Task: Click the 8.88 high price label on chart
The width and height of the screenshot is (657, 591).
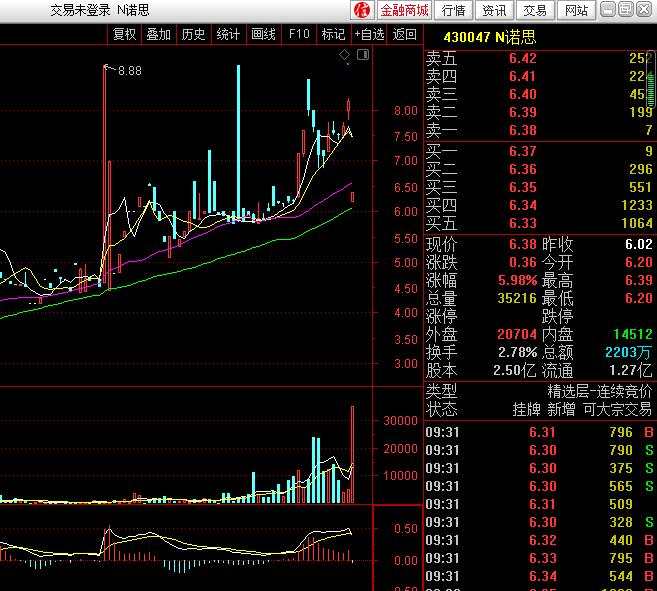Action: click(129, 71)
